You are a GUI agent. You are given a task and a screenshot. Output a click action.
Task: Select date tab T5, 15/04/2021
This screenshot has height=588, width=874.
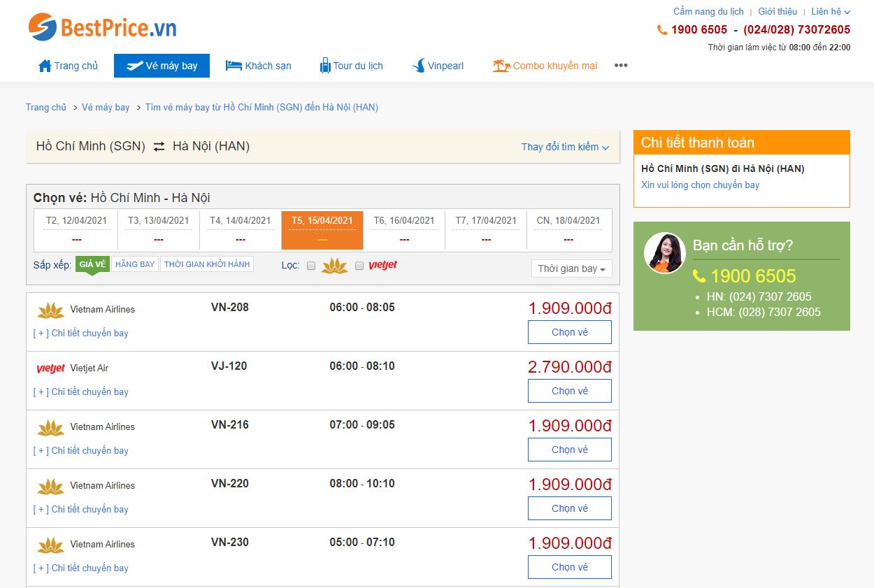[x=322, y=230]
